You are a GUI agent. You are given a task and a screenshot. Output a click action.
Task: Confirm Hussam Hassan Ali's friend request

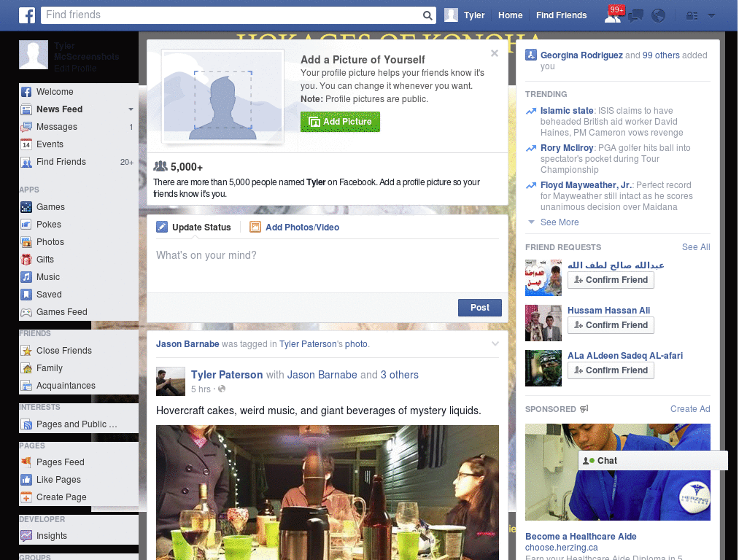point(611,325)
